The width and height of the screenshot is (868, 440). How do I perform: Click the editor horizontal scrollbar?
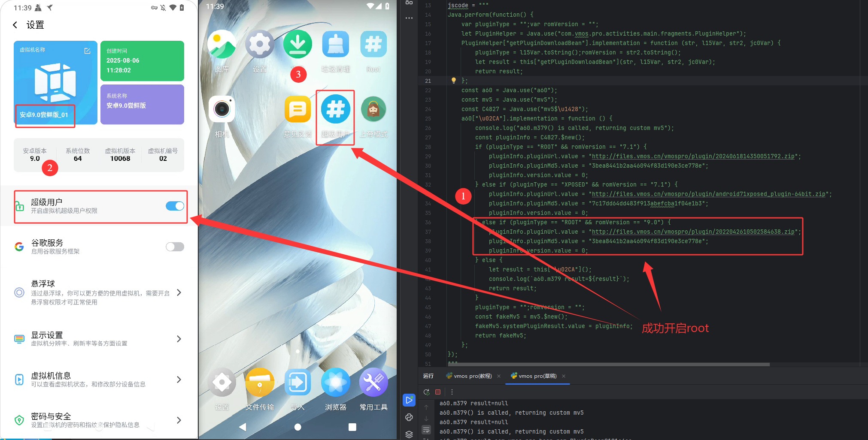point(609,365)
